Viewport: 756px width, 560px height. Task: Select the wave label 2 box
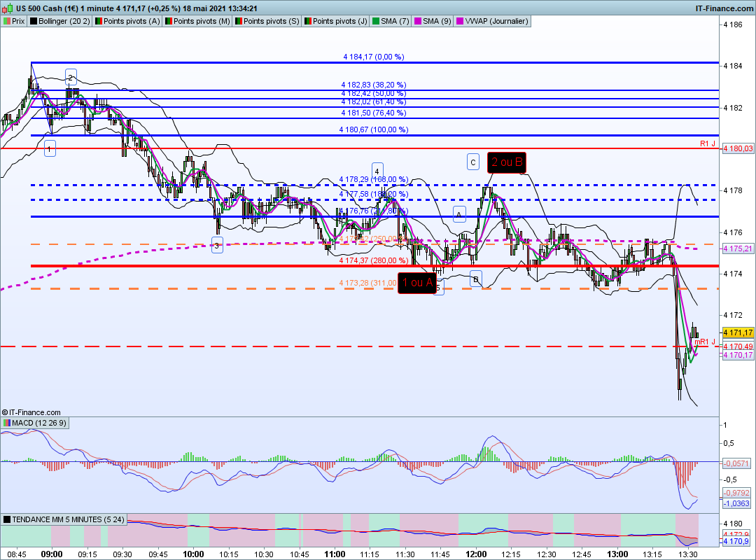[x=71, y=78]
